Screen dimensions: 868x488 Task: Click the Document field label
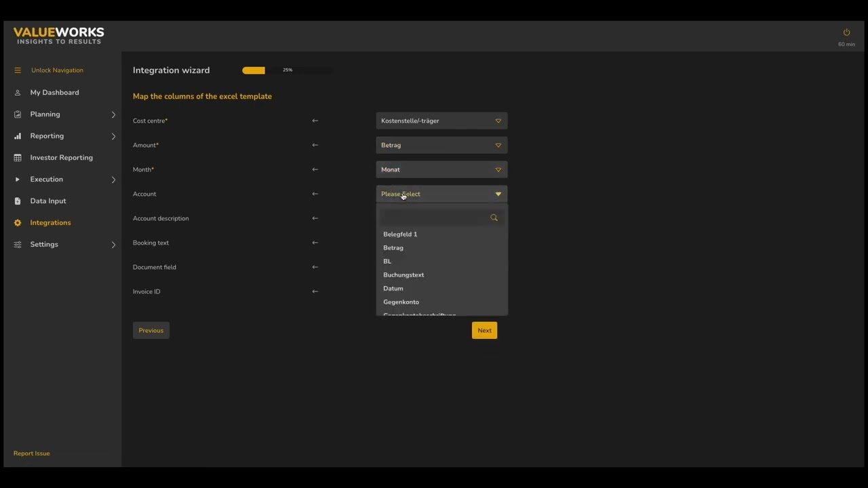pos(155,267)
